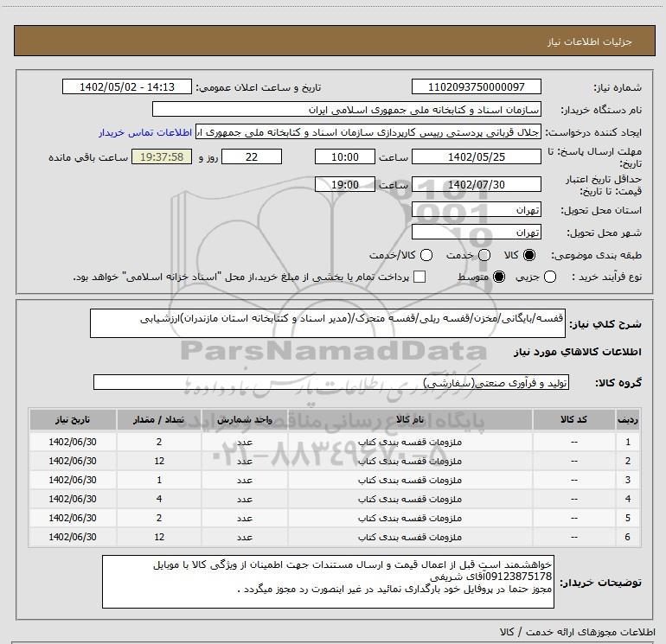Click the اطلاعات کالاهای مورد نیاز heading
The image size is (666, 644).
[577, 352]
